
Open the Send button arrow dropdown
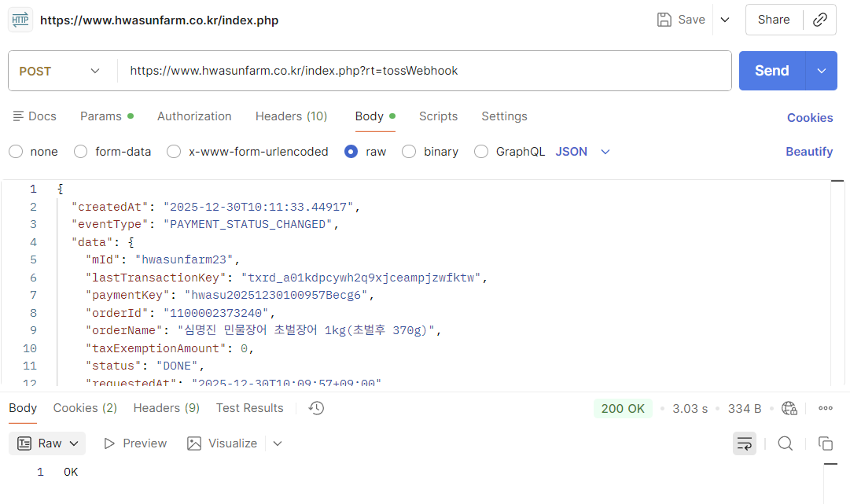point(822,71)
